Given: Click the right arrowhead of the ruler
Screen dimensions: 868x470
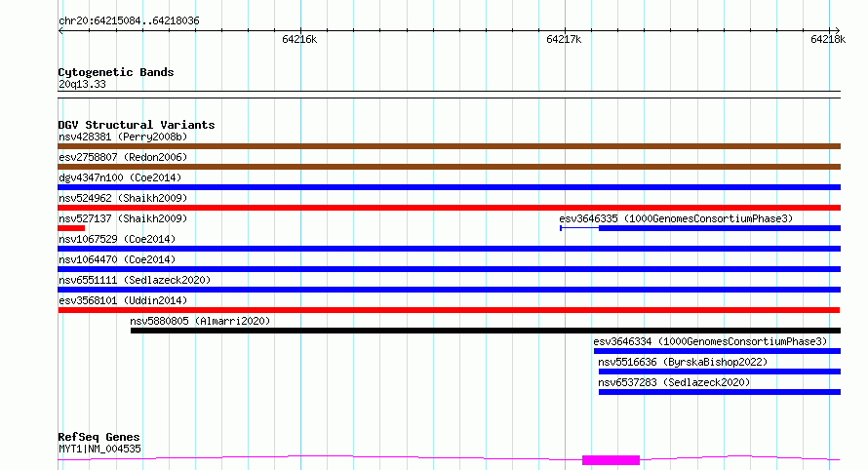Looking at the screenshot, I should 838,31.
